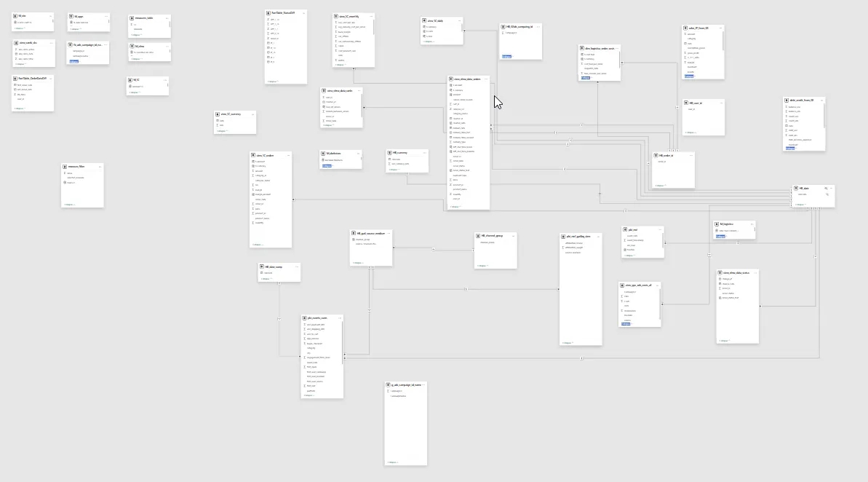Select the fb_ads_campaign_id_name table header
868x482 pixels.
click(x=88, y=45)
